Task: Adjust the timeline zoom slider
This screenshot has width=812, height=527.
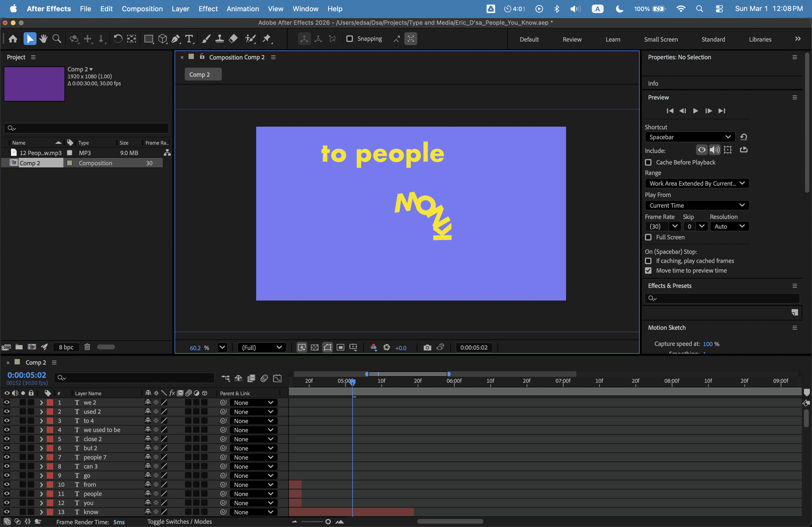Action: click(x=328, y=522)
